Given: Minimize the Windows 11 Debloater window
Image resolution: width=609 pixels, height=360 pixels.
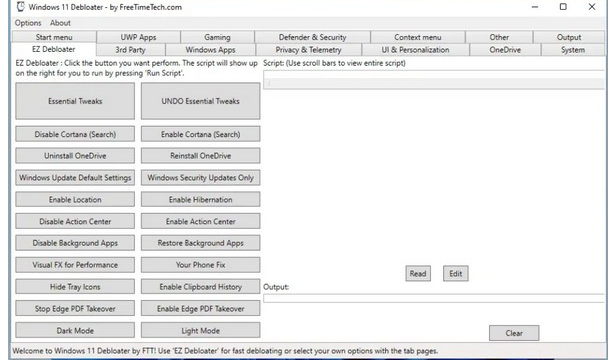Looking at the screenshot, I should [x=535, y=7].
